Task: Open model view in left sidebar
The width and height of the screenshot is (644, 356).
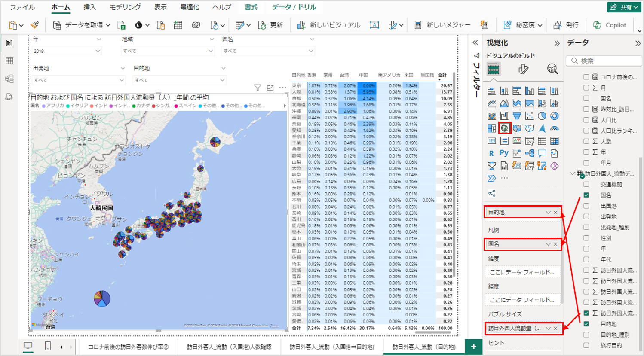Action: click(x=9, y=79)
